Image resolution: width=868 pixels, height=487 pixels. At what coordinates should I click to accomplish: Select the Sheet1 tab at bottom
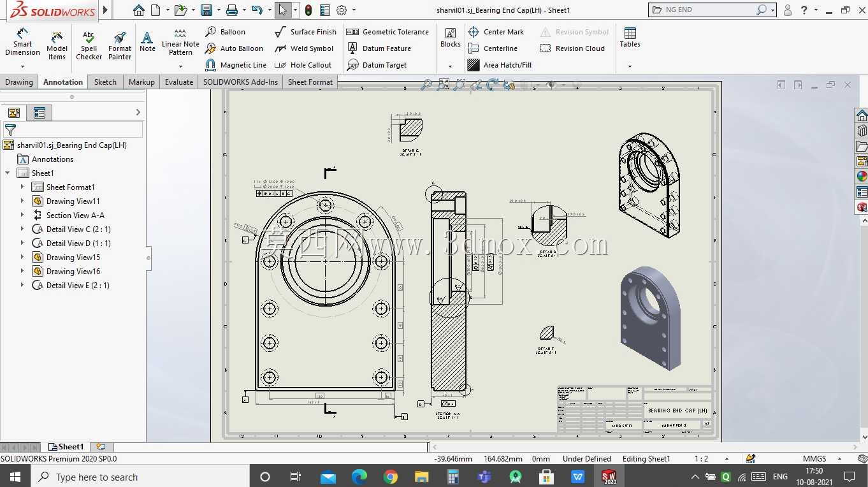(x=66, y=447)
